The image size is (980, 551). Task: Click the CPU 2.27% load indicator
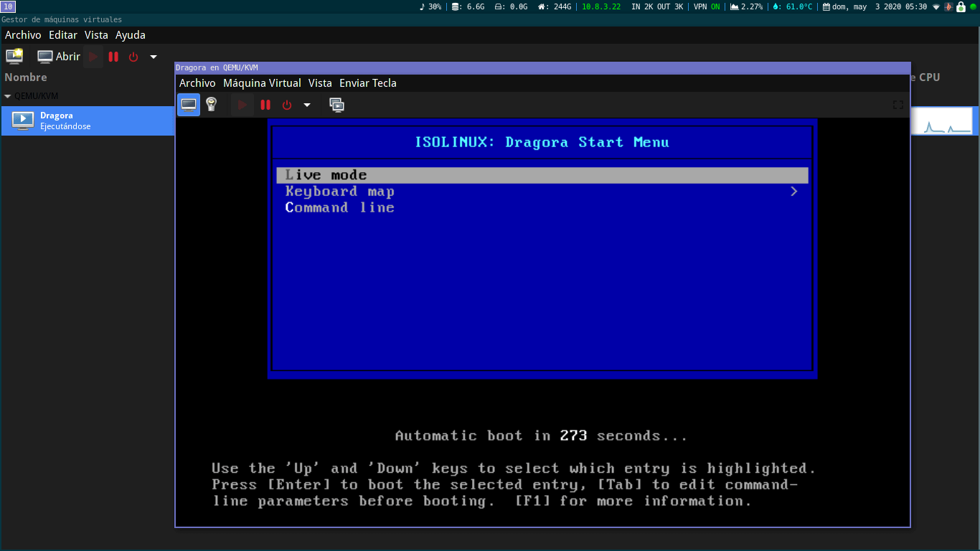(746, 6)
